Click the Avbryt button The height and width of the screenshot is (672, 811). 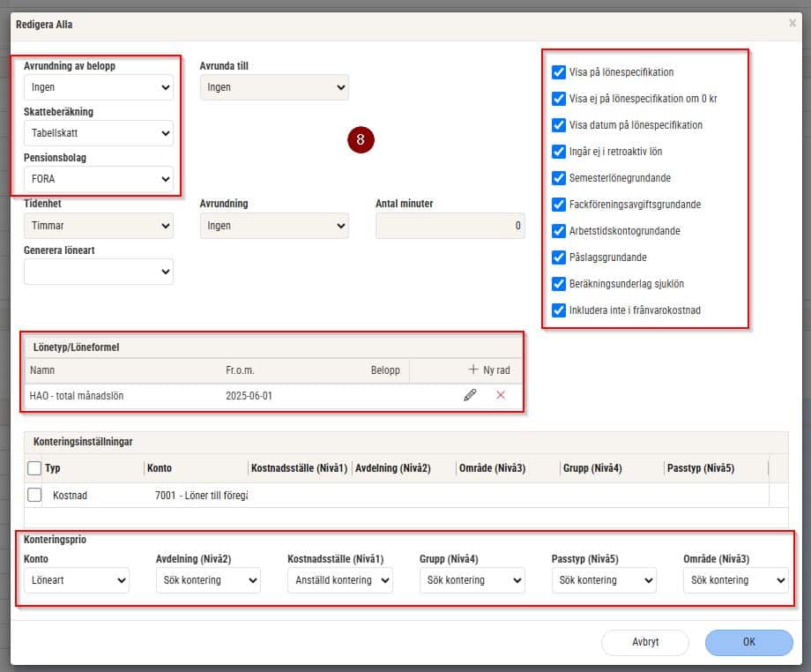point(645,642)
